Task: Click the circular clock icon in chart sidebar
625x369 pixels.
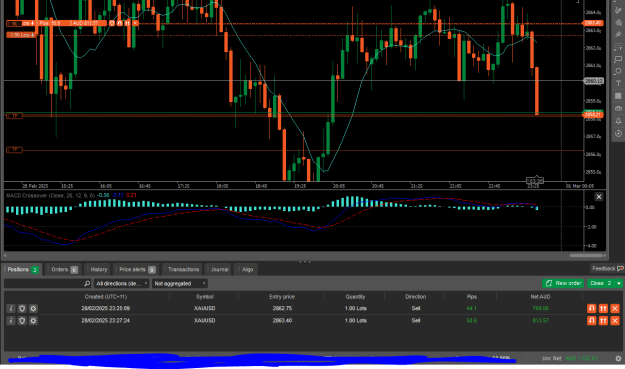Action: 618,133
